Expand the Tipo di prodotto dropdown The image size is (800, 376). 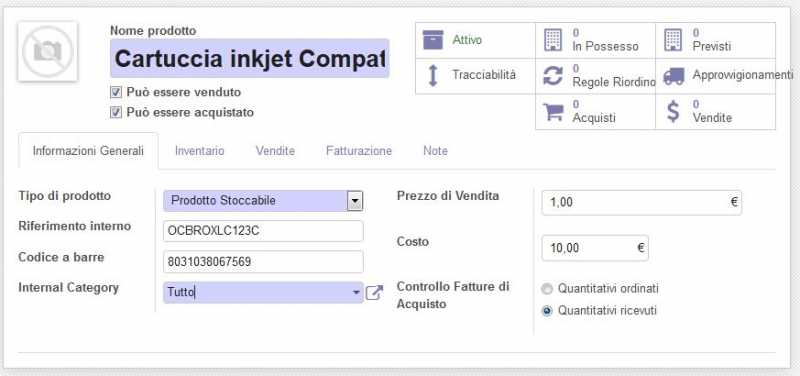355,201
